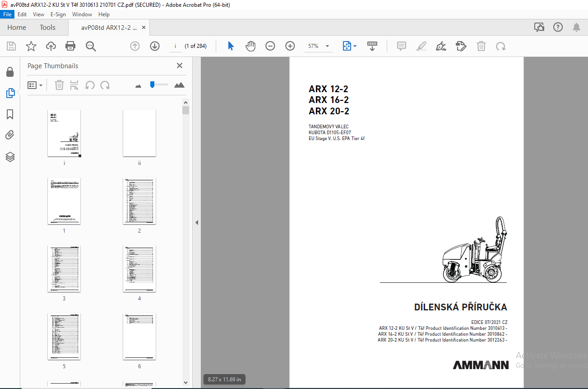Rotate pages clockwise in thumbnails panel
Image resolution: width=588 pixels, height=389 pixels.
pyautogui.click(x=105, y=85)
